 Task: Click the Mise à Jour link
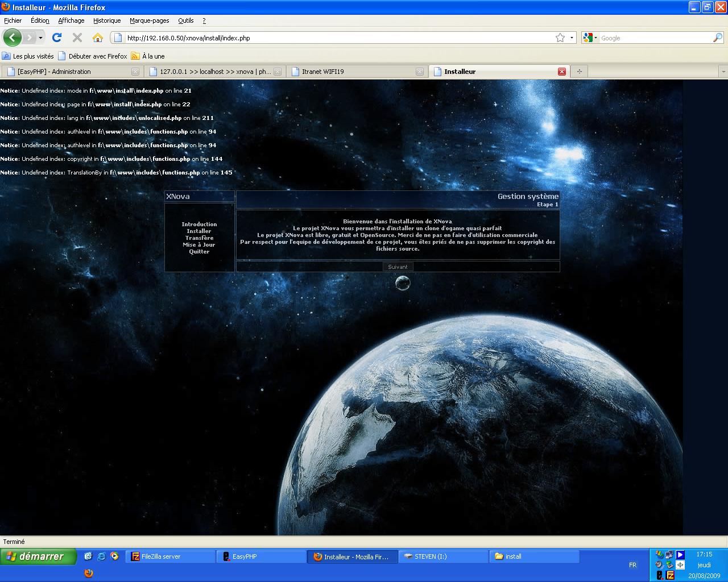[199, 245]
